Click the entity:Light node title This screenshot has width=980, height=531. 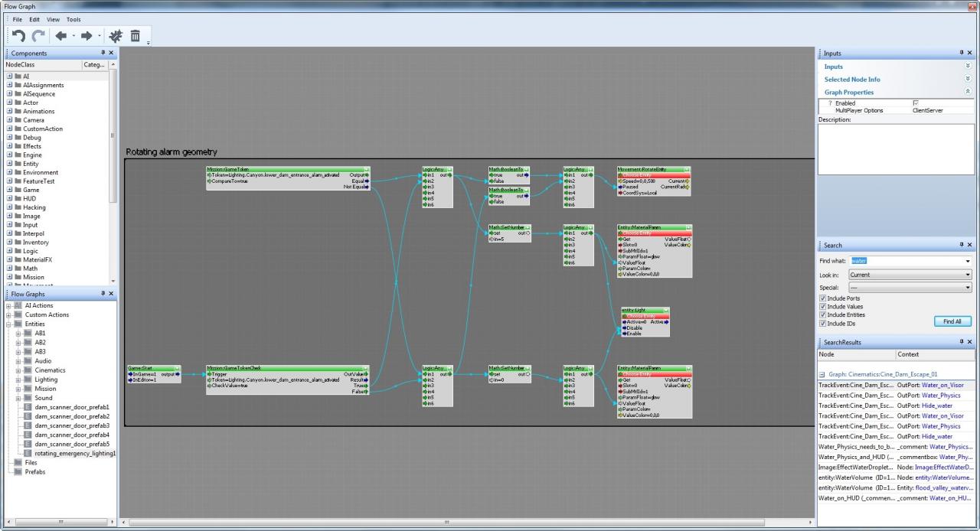pyautogui.click(x=645, y=310)
